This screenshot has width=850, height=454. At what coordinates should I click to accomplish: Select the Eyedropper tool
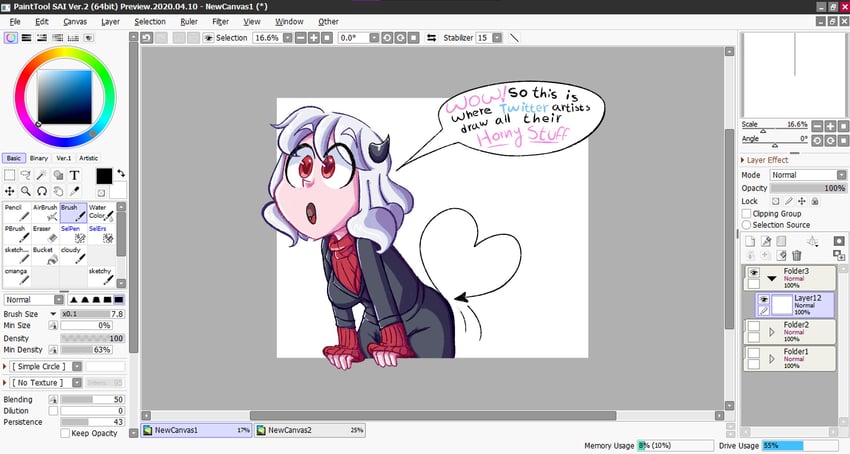[x=74, y=191]
